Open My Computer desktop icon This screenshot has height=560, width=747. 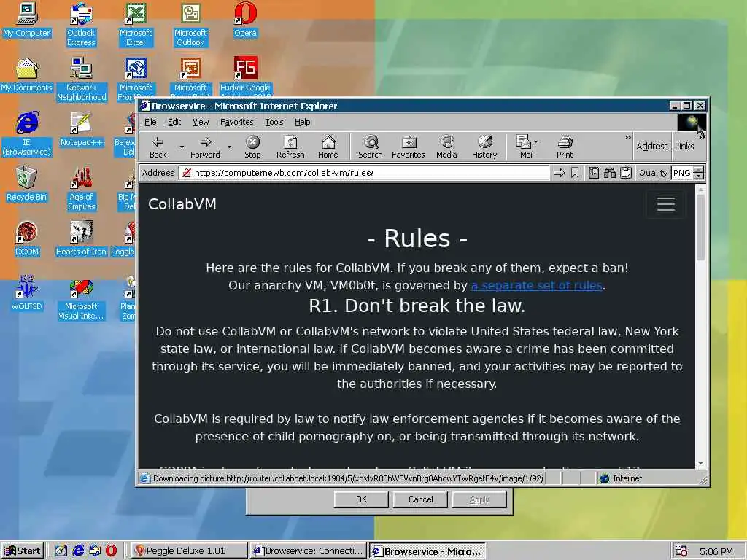point(27,20)
